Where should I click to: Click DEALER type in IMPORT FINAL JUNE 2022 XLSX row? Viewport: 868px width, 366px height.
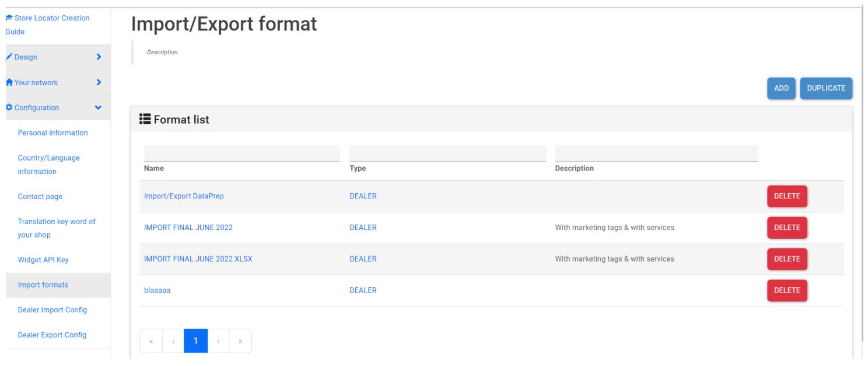tap(363, 259)
